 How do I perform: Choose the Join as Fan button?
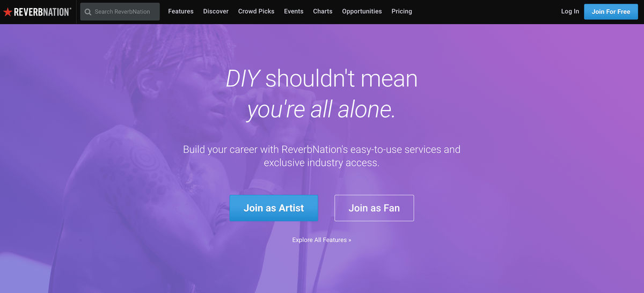point(374,208)
